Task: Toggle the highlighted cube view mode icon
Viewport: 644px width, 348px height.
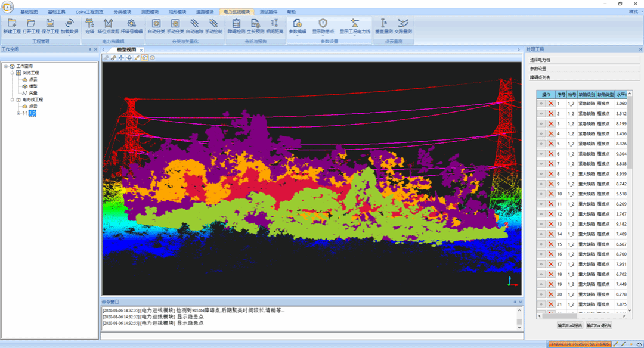Action: pos(144,58)
